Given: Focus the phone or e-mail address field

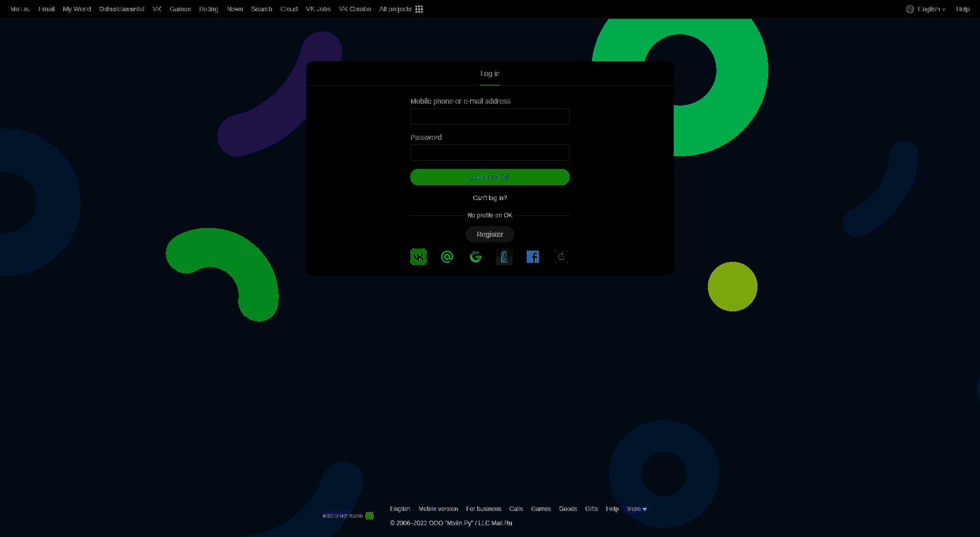Looking at the screenshot, I should pos(490,116).
